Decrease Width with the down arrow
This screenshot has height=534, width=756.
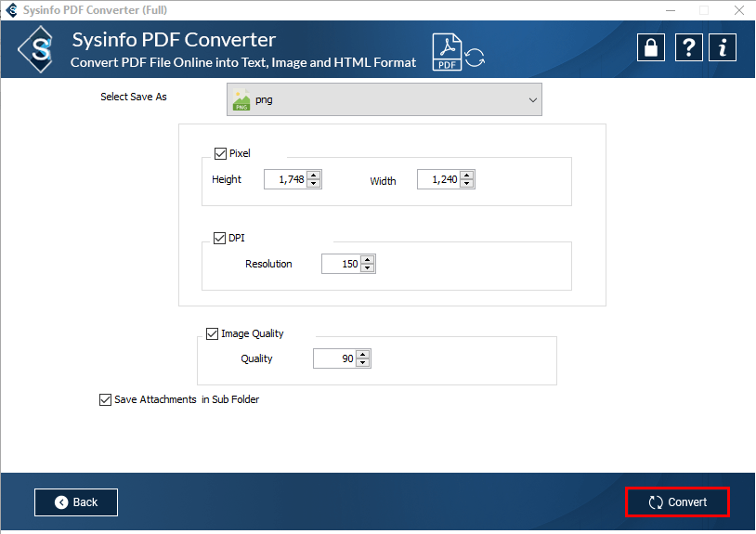pos(467,184)
